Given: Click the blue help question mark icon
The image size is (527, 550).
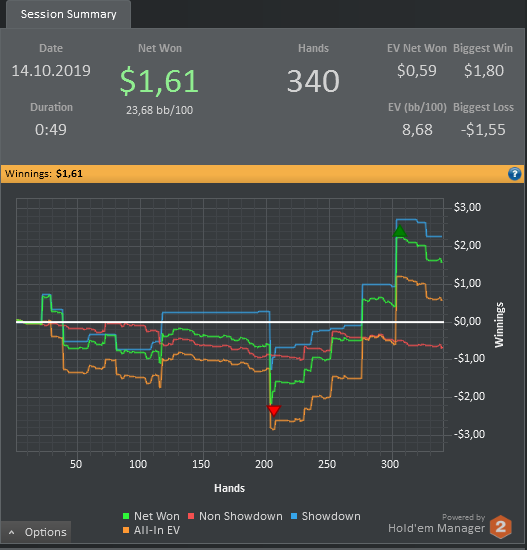Looking at the screenshot, I should click(514, 174).
